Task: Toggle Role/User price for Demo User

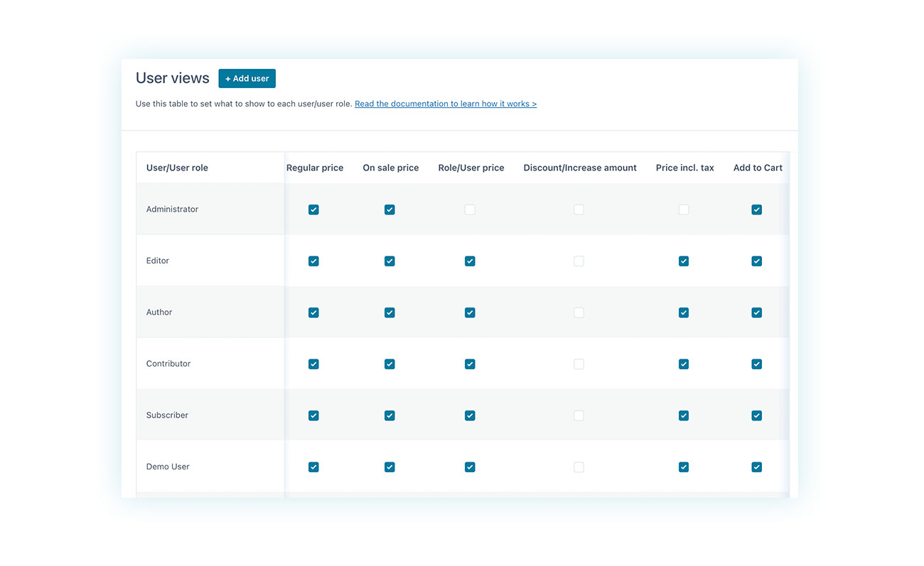Action: (470, 467)
